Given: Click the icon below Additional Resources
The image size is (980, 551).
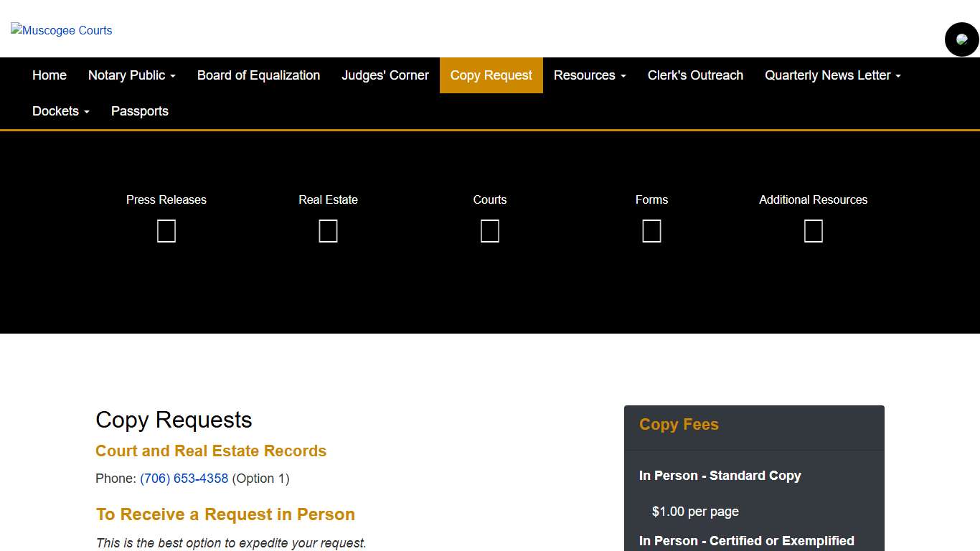Looking at the screenshot, I should 813,231.
